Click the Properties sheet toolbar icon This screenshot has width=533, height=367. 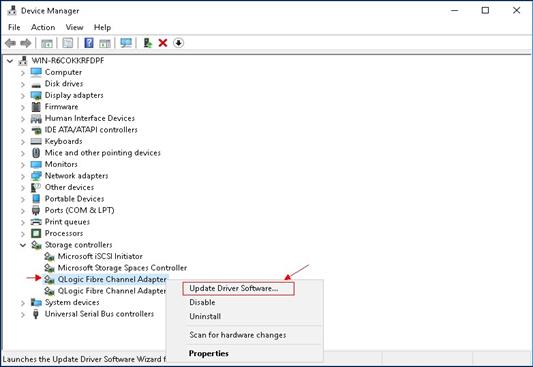pos(68,43)
